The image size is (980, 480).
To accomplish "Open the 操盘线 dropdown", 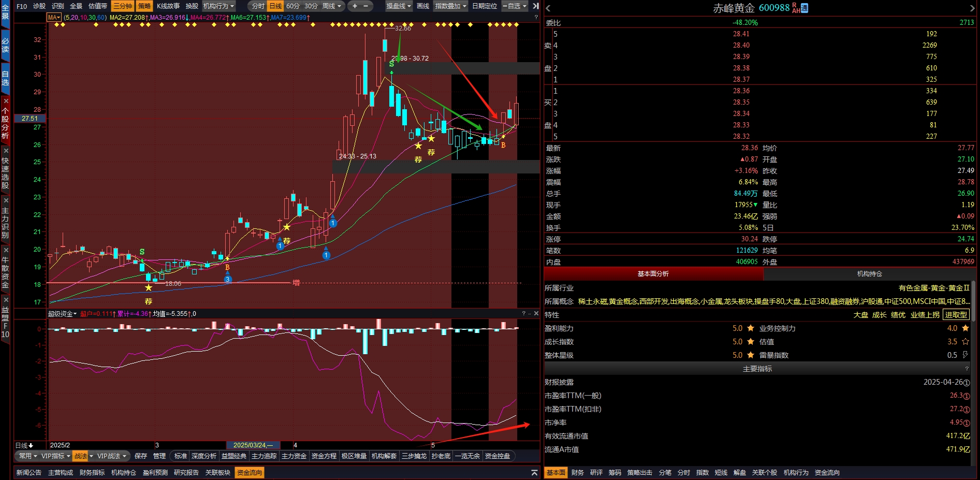I will 399,6.
